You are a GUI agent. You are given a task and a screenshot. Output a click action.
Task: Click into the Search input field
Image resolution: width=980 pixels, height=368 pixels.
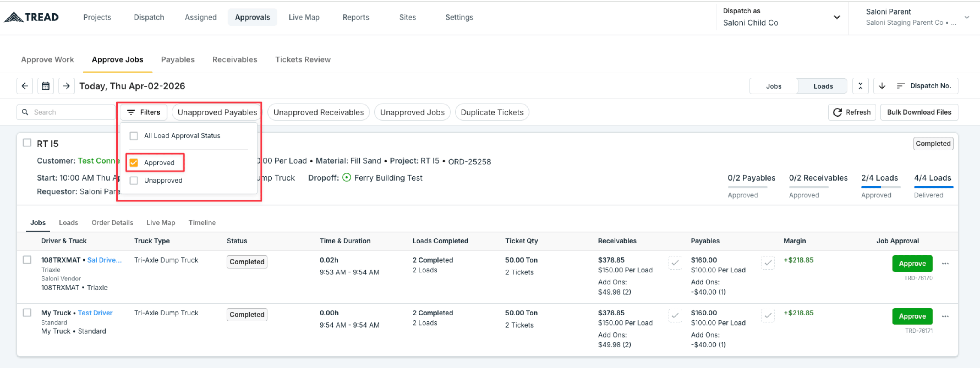coord(66,112)
